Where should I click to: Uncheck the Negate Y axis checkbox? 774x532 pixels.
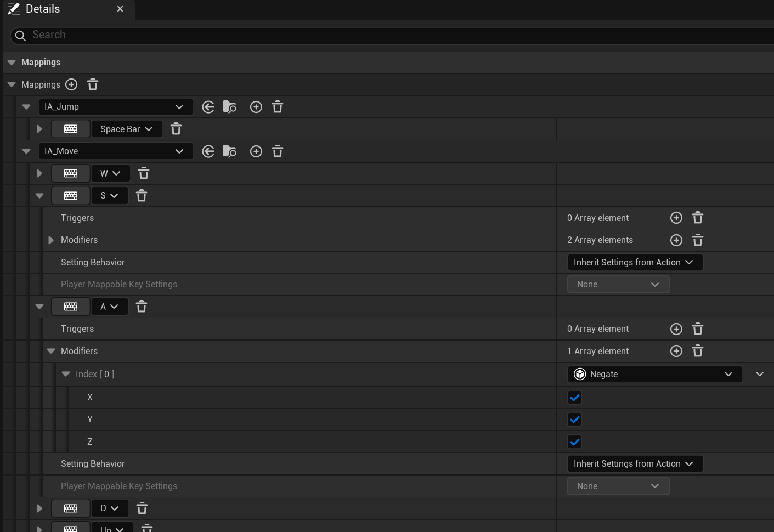coord(574,420)
